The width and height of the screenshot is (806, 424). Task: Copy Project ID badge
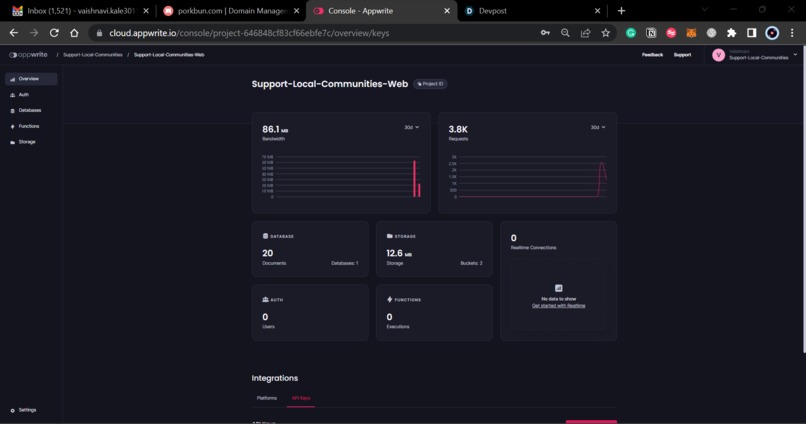pos(430,84)
